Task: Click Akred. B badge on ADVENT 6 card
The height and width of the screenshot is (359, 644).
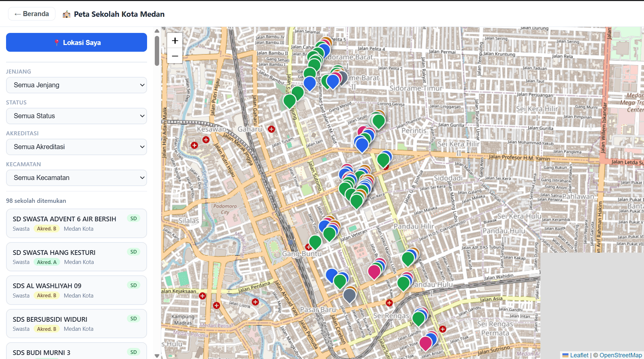Action: [47, 229]
